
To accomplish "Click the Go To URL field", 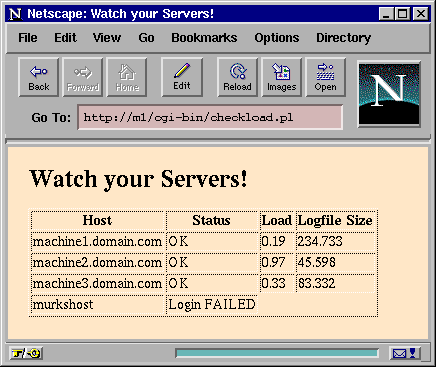I will [x=210, y=117].
